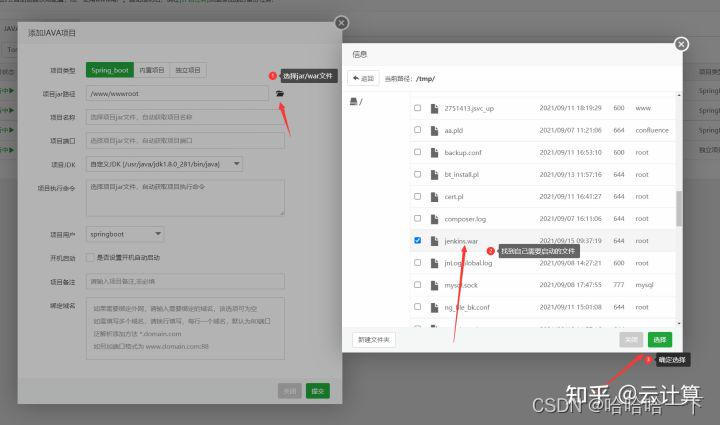Check the box for aa.pld
The width and height of the screenshot is (720, 425).
tap(417, 130)
